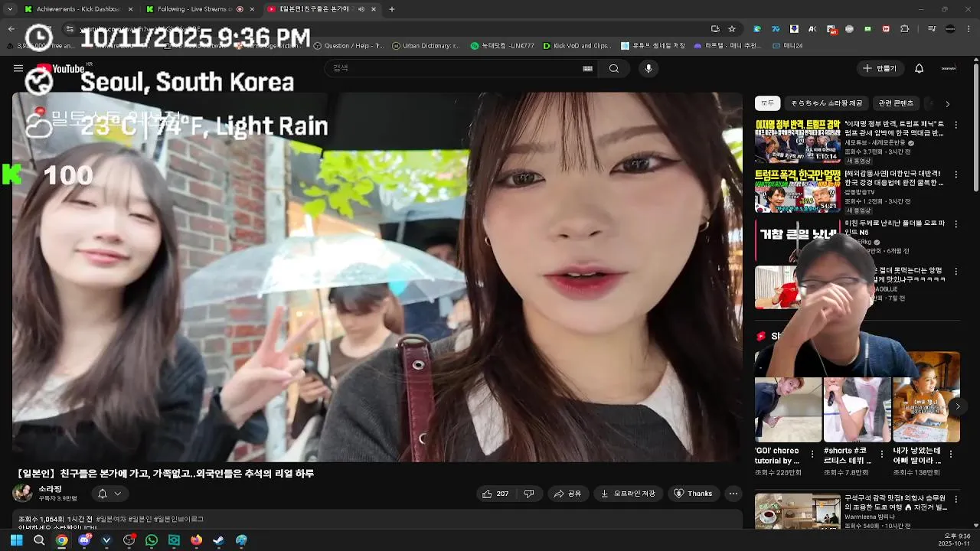The width and height of the screenshot is (980, 551).
Task: Click the YouTube search magnifier button
Action: tap(614, 68)
